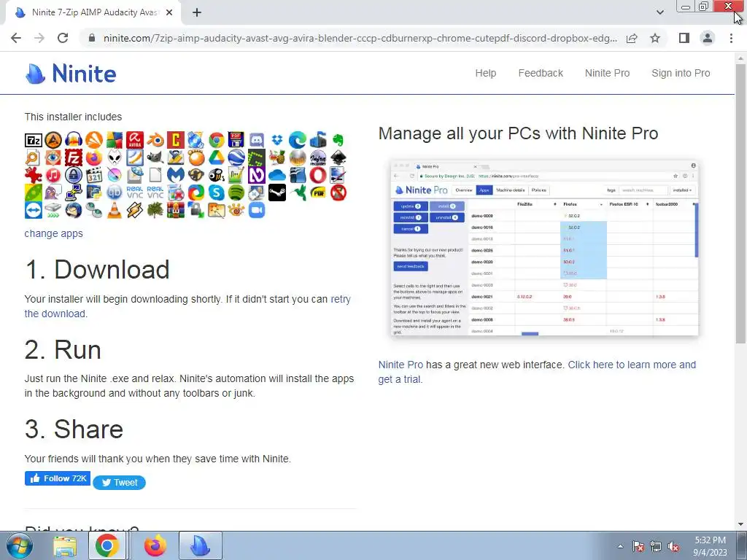This screenshot has width=747, height=560.
Task: Click the Malwarebytes icon
Action: [176, 175]
